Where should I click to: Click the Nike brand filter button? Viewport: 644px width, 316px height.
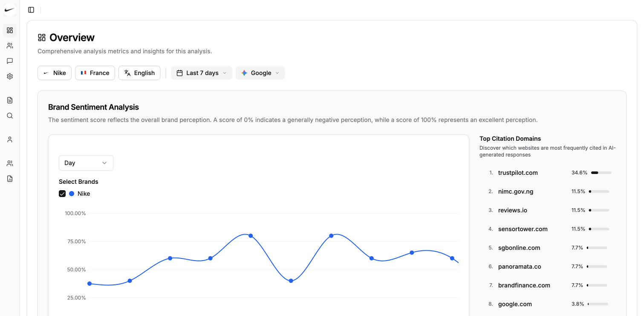(x=55, y=73)
